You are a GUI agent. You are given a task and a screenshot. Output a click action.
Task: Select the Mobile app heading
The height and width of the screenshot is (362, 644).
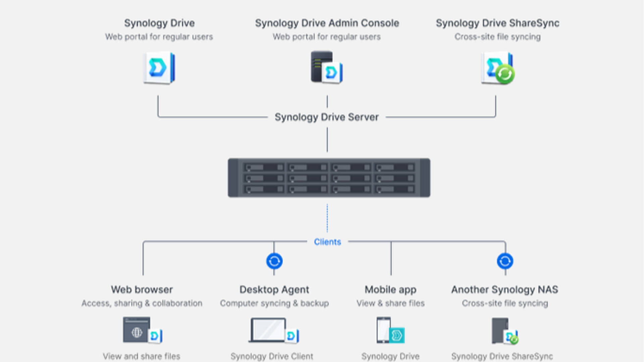point(390,290)
